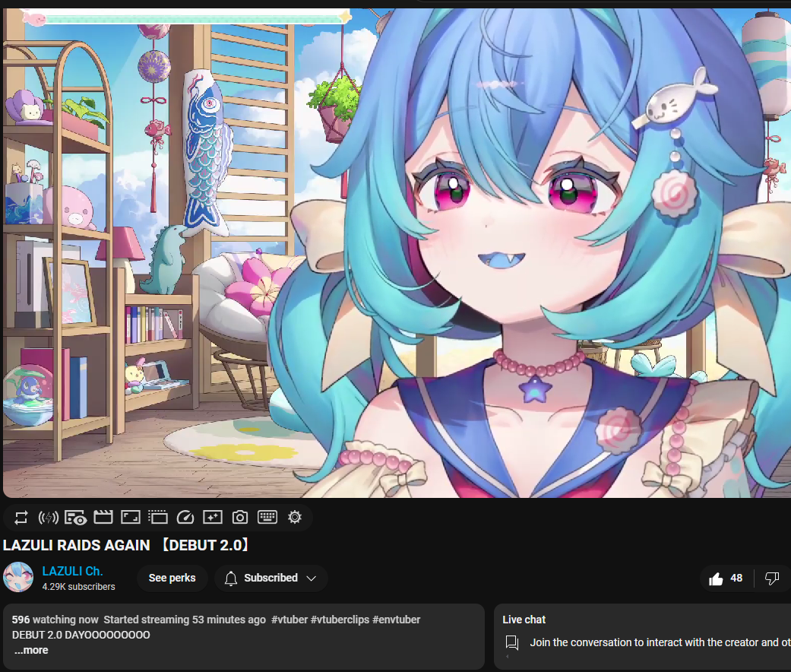
Task: Like the stream with thumbs up
Action: 726,578
